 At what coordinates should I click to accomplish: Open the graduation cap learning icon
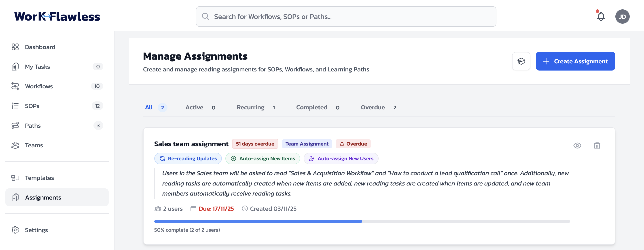coord(521,61)
